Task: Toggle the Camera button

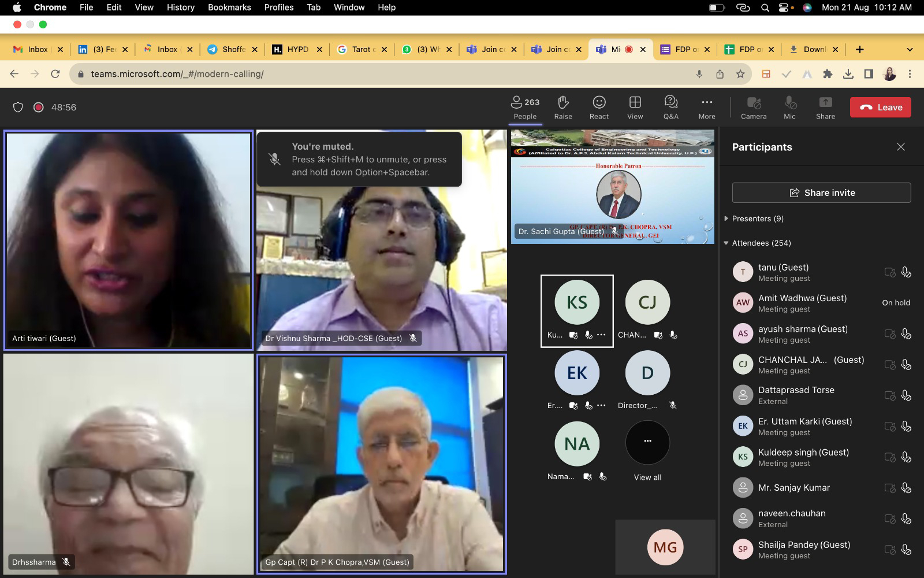Action: pos(754,108)
